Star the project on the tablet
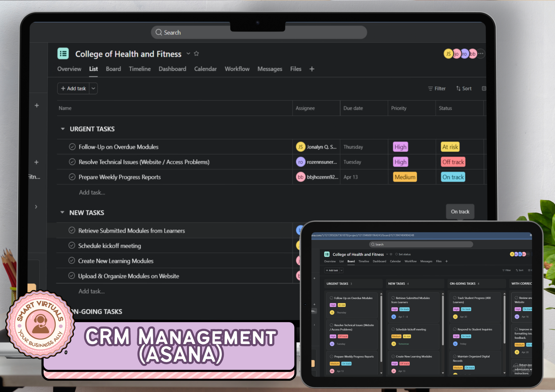This screenshot has height=392, width=555. 391,254
